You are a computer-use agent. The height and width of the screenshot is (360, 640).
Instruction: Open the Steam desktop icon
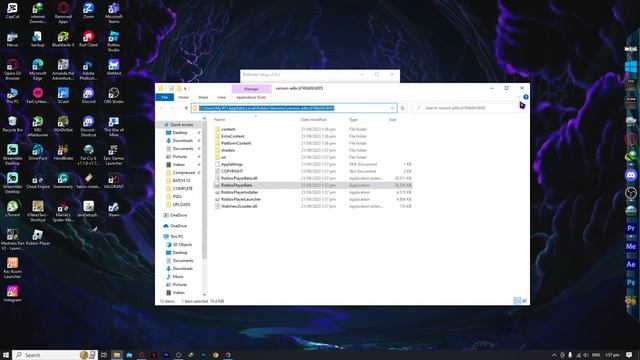(113, 208)
